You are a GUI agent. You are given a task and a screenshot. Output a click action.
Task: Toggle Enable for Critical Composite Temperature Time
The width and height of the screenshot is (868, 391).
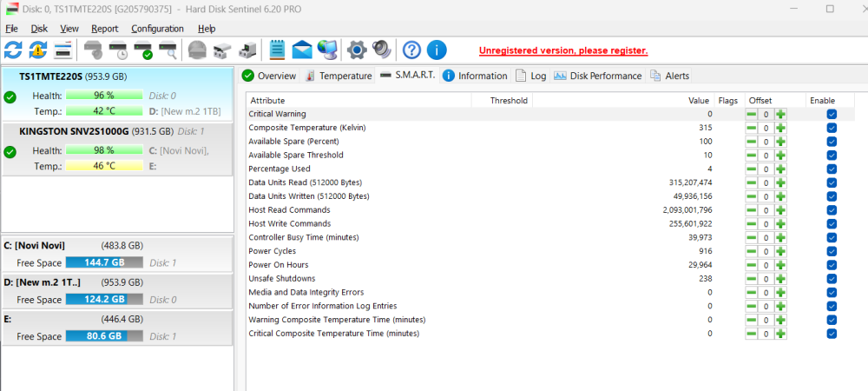832,334
